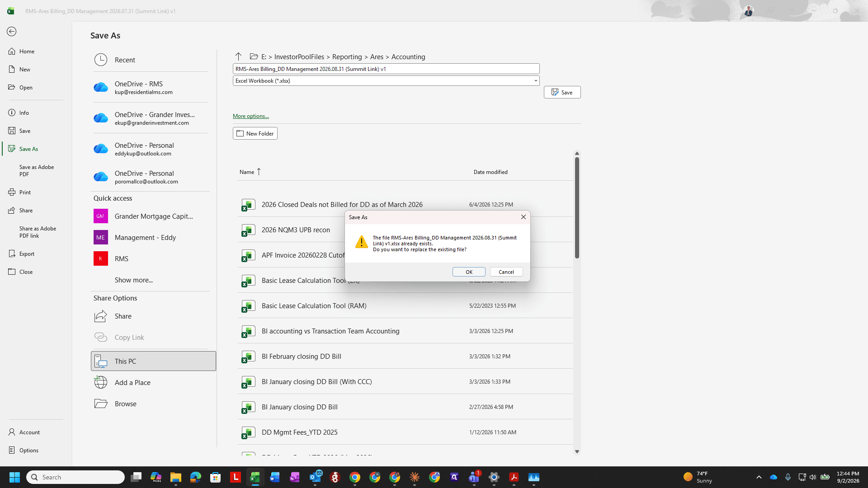Click InvestorPoolFiles in breadcrumb path

pyautogui.click(x=299, y=56)
